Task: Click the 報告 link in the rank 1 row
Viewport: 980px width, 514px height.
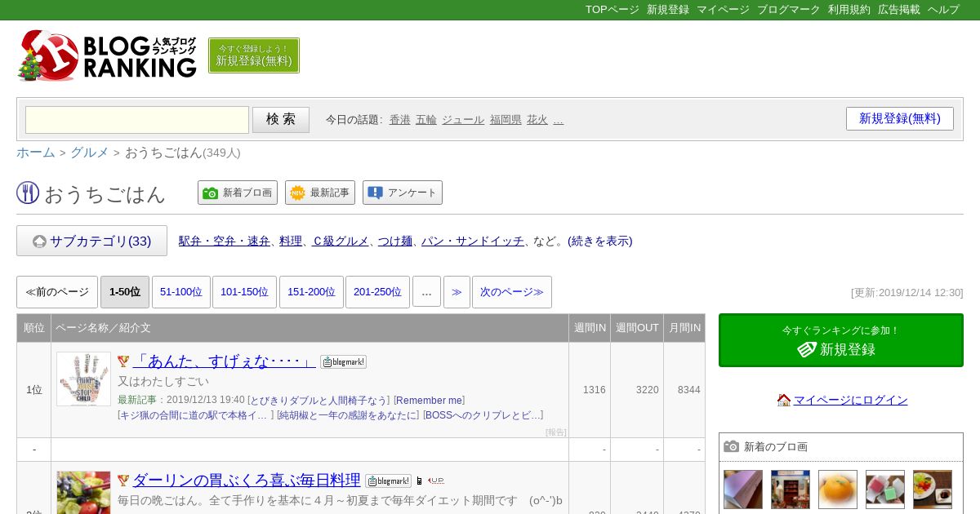Action: (556, 432)
